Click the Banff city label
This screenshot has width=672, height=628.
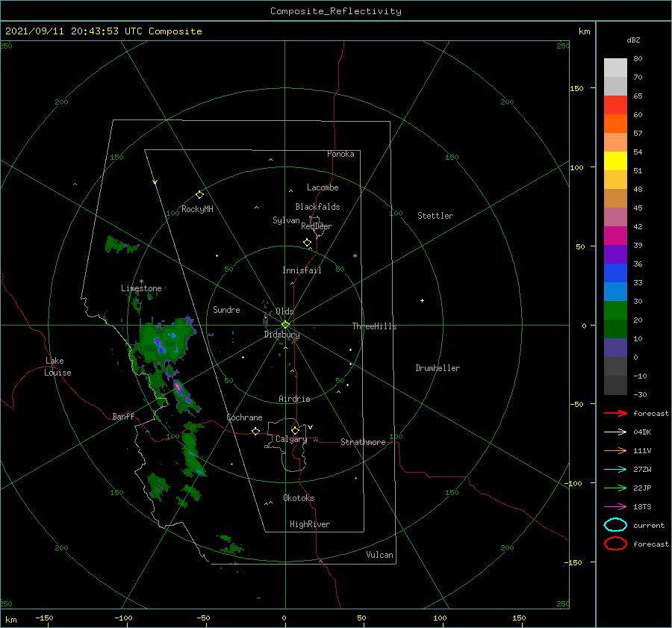click(x=123, y=417)
